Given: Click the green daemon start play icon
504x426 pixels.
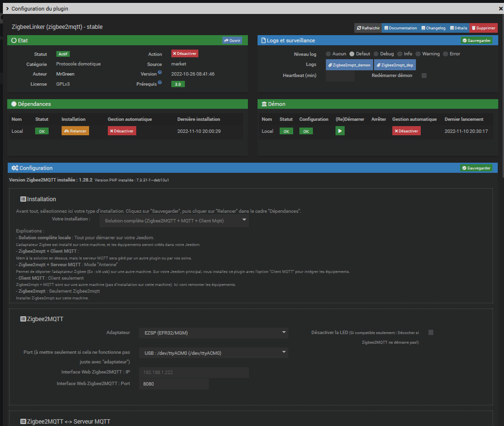Looking at the screenshot, I should (340, 131).
